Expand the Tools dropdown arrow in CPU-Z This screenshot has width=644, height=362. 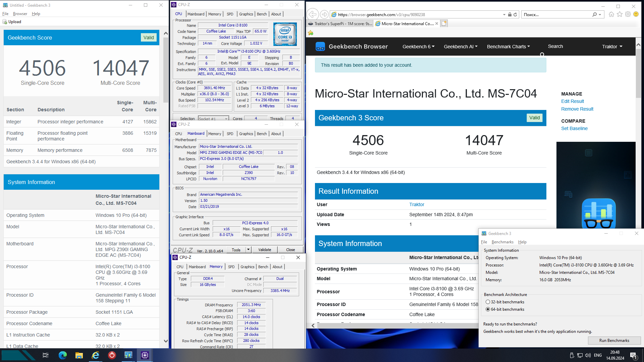248,250
